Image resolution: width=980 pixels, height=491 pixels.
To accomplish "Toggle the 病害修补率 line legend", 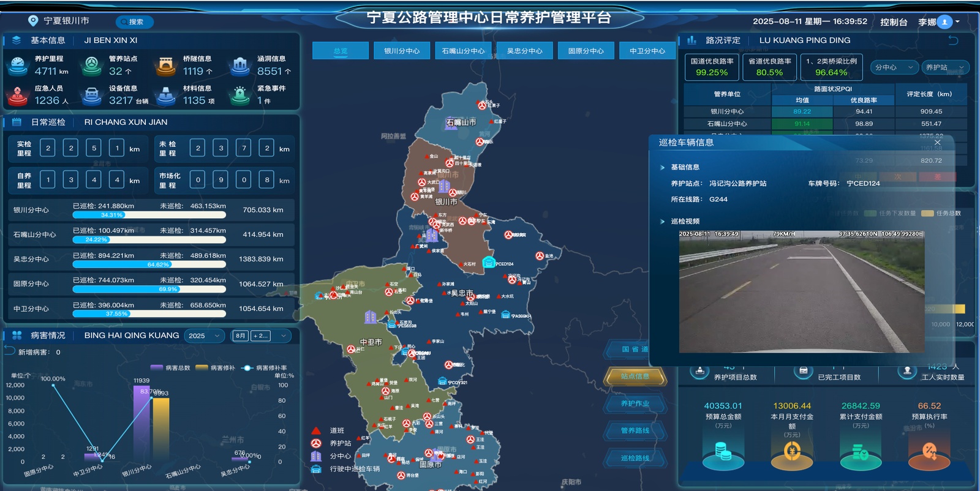I will [x=264, y=368].
